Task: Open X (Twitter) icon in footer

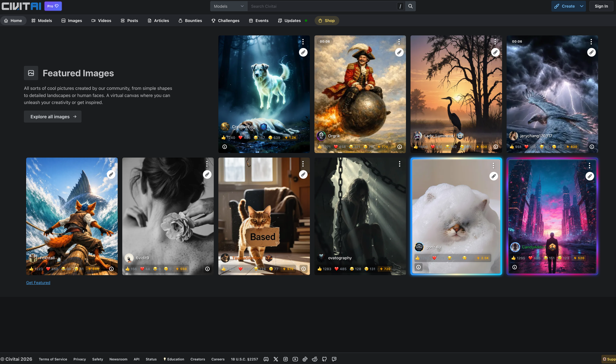Action: pos(276,359)
